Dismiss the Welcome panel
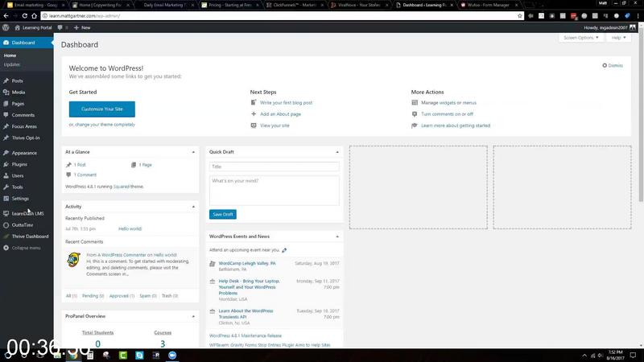Screen dimensions: 644x362 613,66
